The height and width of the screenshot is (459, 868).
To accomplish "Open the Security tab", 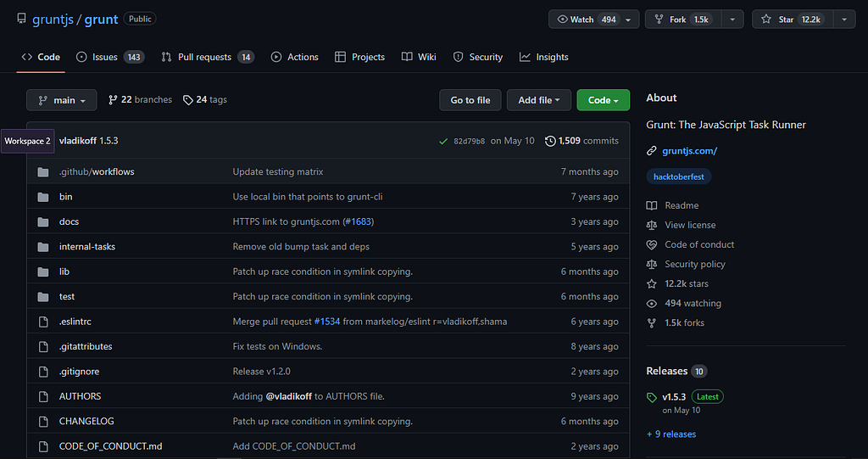I will [x=478, y=57].
